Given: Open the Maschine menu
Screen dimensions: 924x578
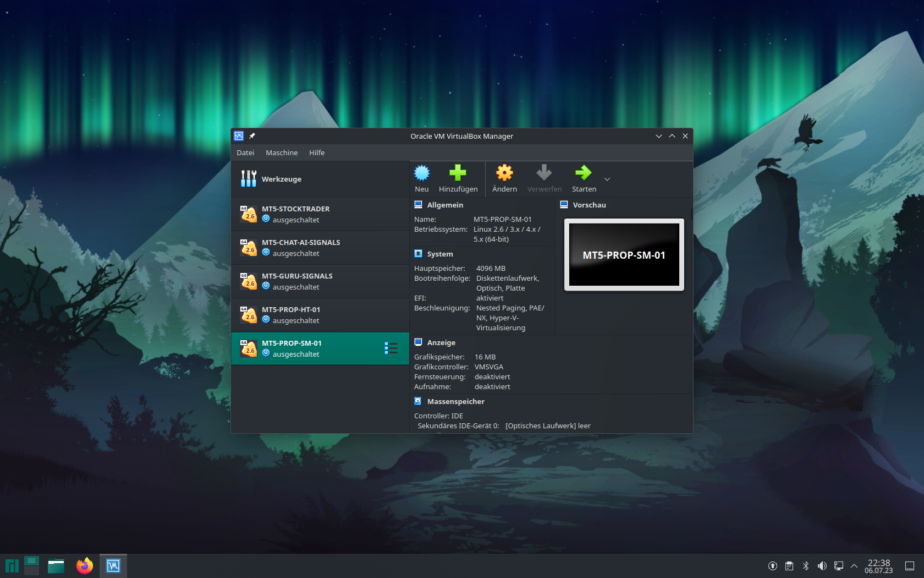Looking at the screenshot, I should coord(282,153).
